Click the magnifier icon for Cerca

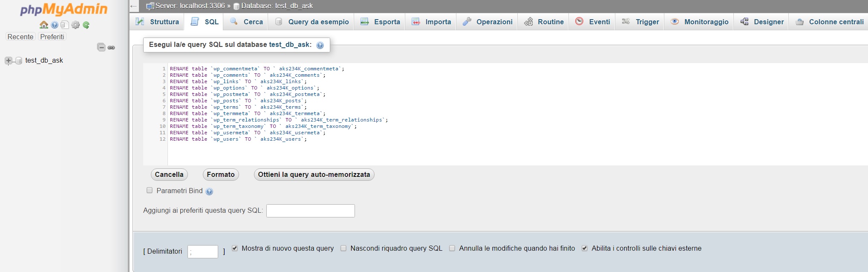[234, 22]
